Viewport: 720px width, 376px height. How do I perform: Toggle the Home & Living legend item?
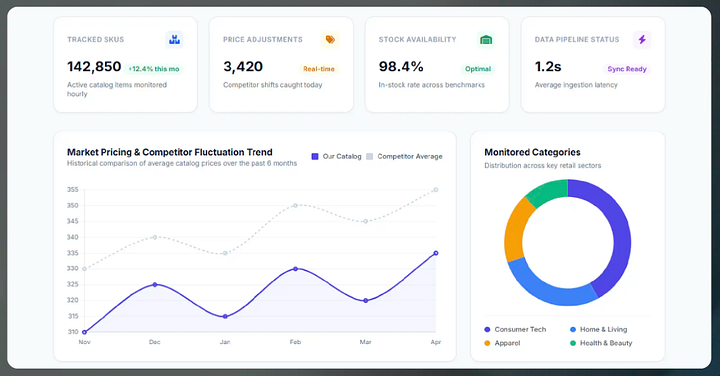tap(598, 330)
